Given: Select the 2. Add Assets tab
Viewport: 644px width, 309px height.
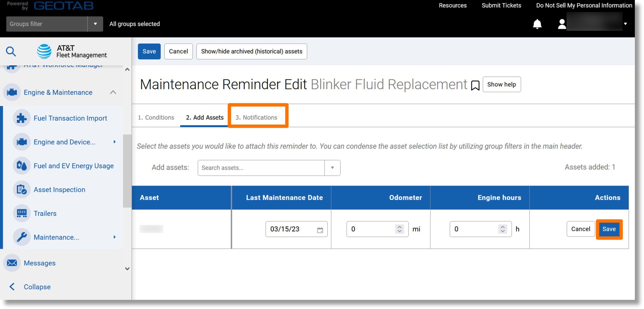Looking at the screenshot, I should [x=205, y=118].
